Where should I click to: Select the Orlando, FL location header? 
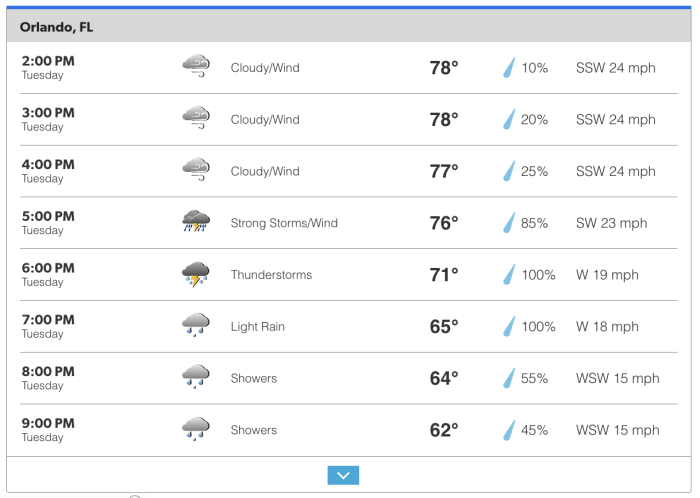coord(57,27)
